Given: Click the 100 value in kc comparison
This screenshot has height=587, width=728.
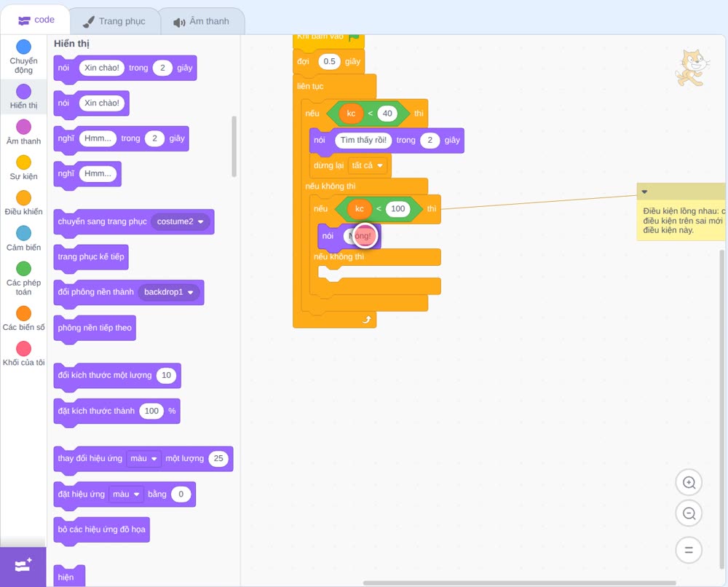Looking at the screenshot, I should (x=398, y=208).
